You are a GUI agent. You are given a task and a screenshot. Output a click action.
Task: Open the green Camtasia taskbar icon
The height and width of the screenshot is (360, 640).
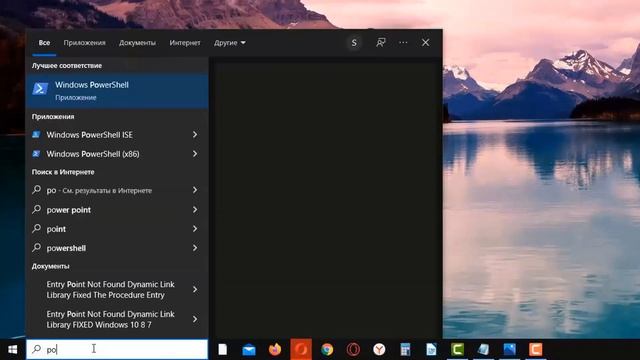(458, 349)
